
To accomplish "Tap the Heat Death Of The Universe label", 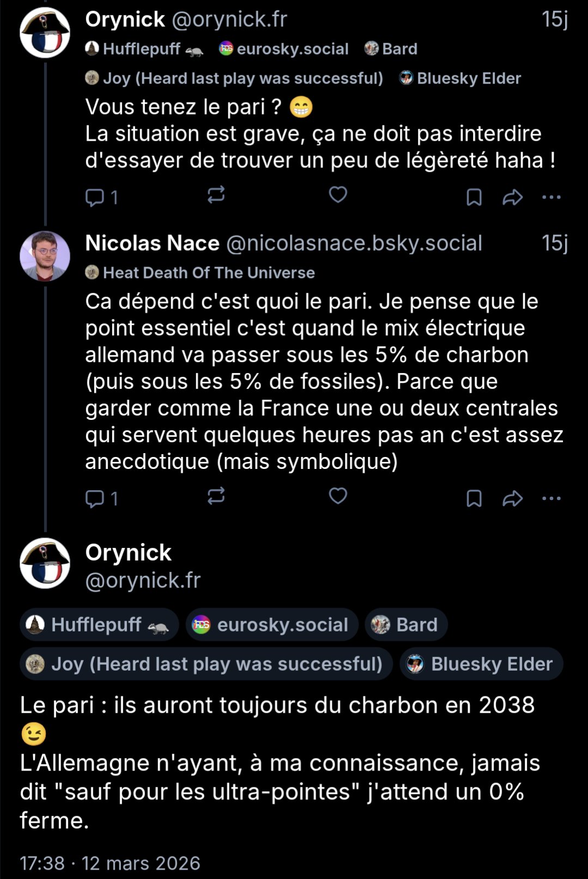I will coord(201,273).
